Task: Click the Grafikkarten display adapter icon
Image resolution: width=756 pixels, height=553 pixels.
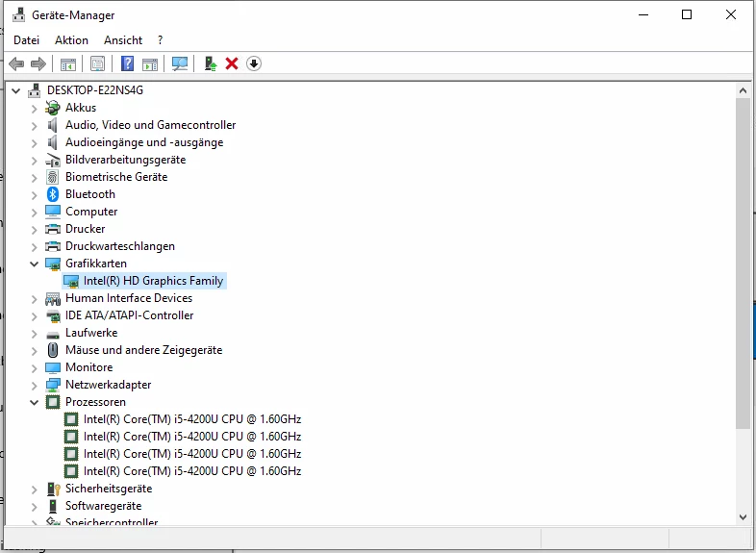Action: 53,264
